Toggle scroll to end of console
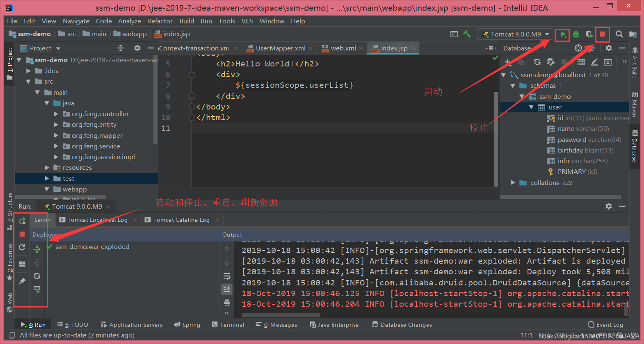Image resolution: width=644 pixels, height=344 pixels. pyautogui.click(x=227, y=289)
